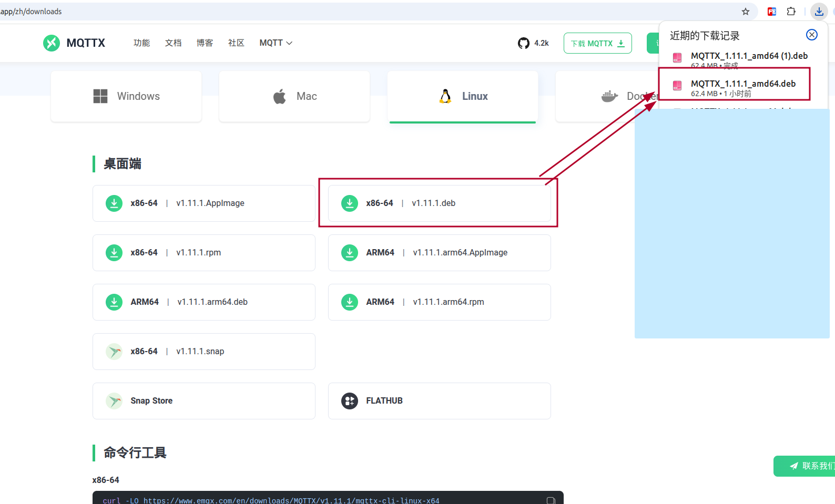Image resolution: width=835 pixels, height=504 pixels.
Task: Open the Snap Store link
Action: (x=204, y=401)
